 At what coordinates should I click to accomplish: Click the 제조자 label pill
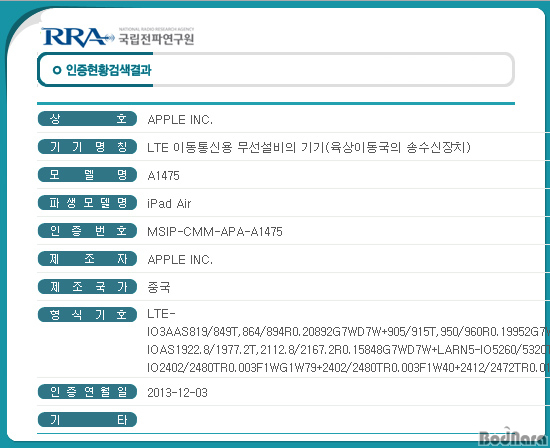pos(87,259)
